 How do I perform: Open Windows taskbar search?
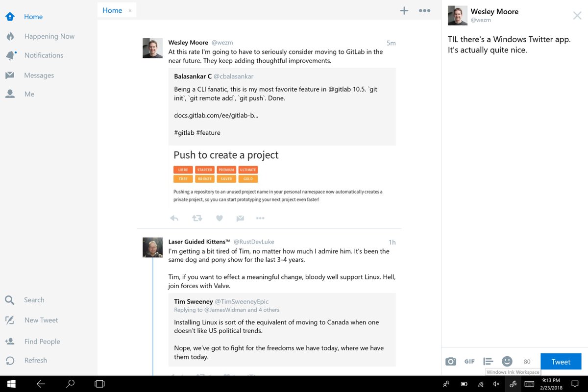pyautogui.click(x=70, y=384)
